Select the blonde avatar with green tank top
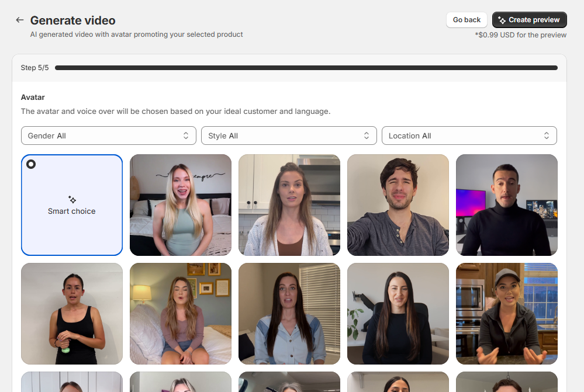 point(180,205)
